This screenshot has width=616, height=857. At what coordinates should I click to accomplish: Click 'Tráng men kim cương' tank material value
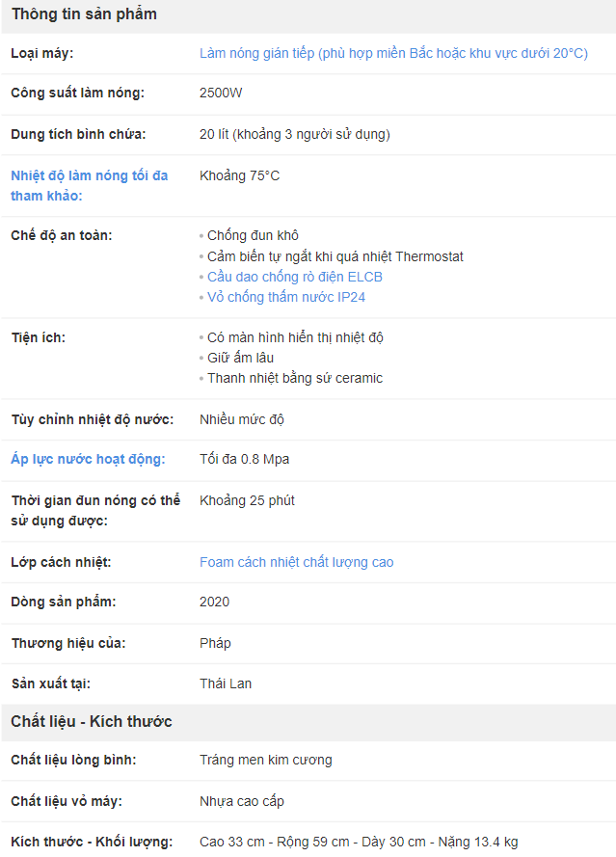tap(265, 760)
